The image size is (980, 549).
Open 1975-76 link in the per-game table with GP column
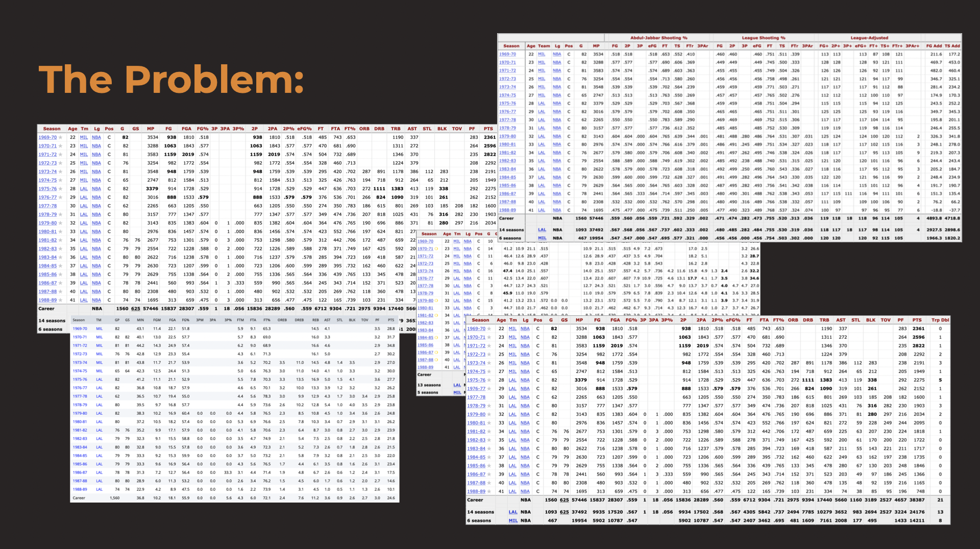point(80,380)
